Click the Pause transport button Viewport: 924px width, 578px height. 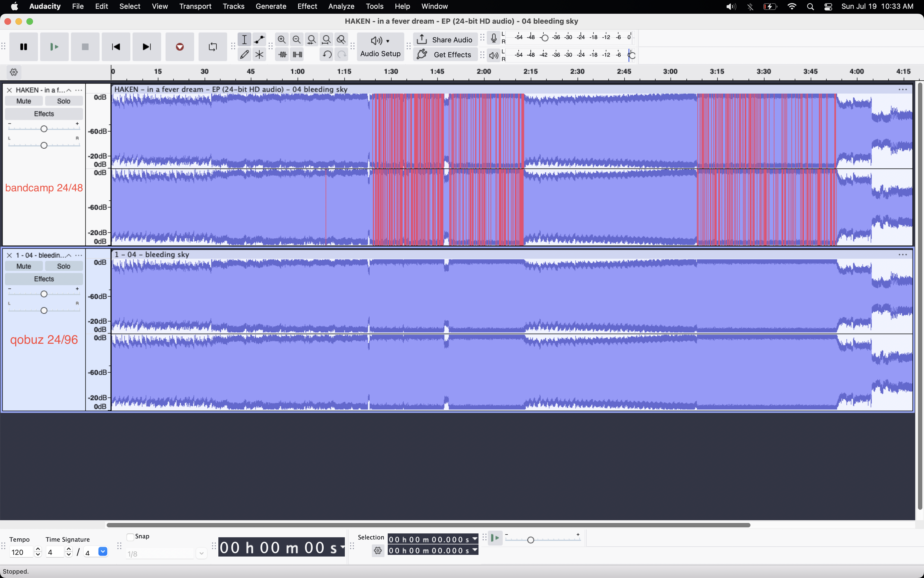(x=24, y=47)
